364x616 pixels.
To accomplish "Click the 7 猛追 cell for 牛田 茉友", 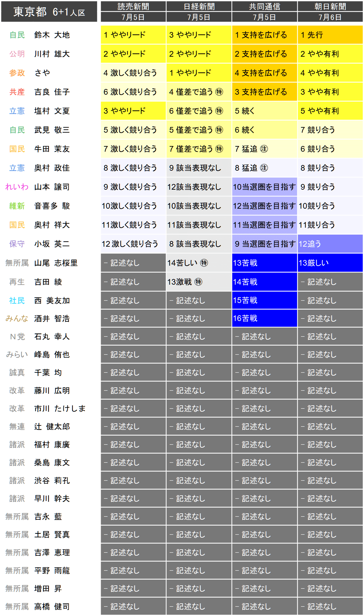I will pos(265,149).
